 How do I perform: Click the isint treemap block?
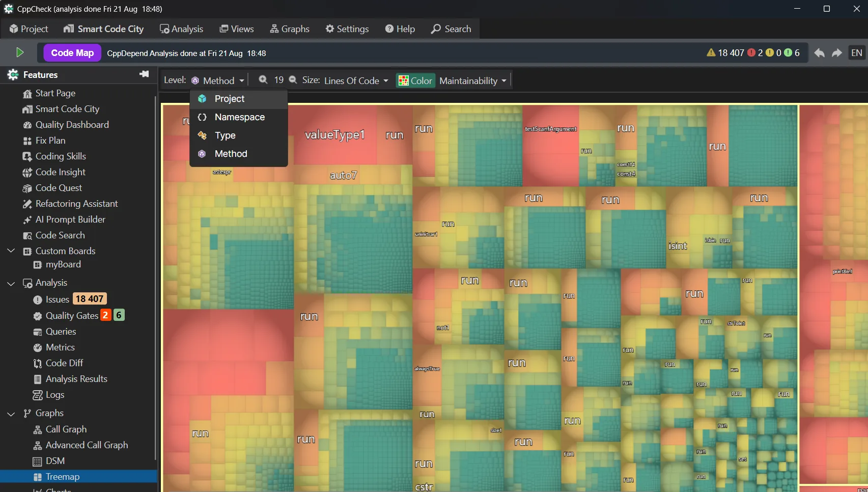678,246
